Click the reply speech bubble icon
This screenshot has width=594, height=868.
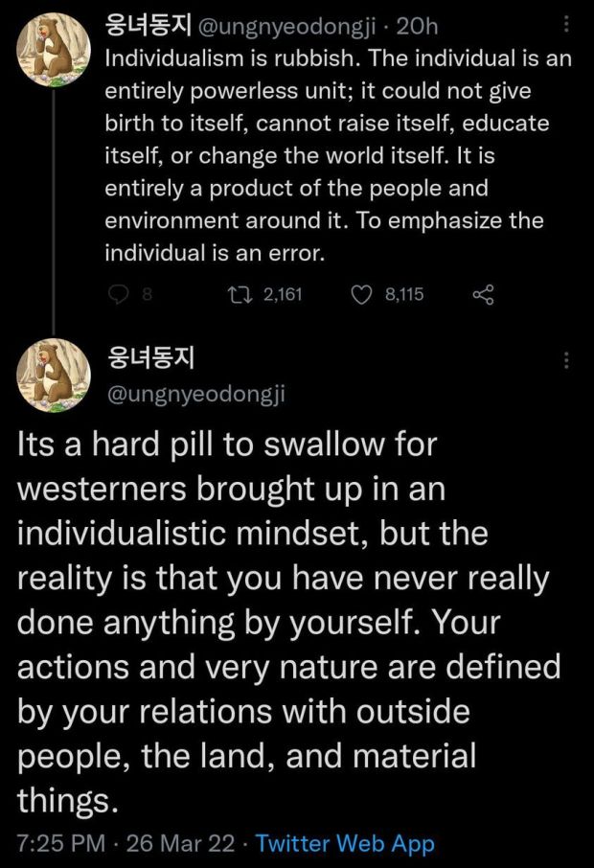116,295
